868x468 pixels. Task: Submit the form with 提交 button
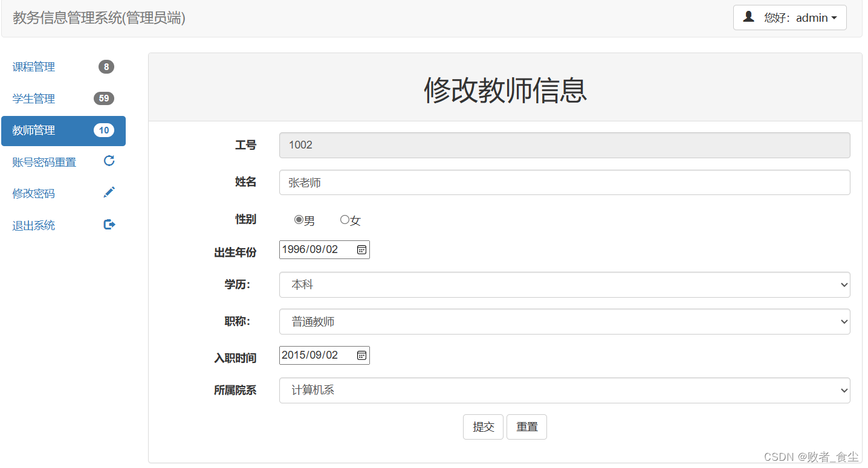click(x=483, y=427)
